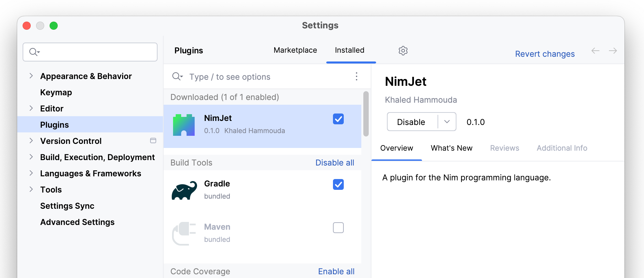The width and height of the screenshot is (644, 278).
Task: Click the Khaled Hammouda author name in details
Action: pyautogui.click(x=421, y=100)
